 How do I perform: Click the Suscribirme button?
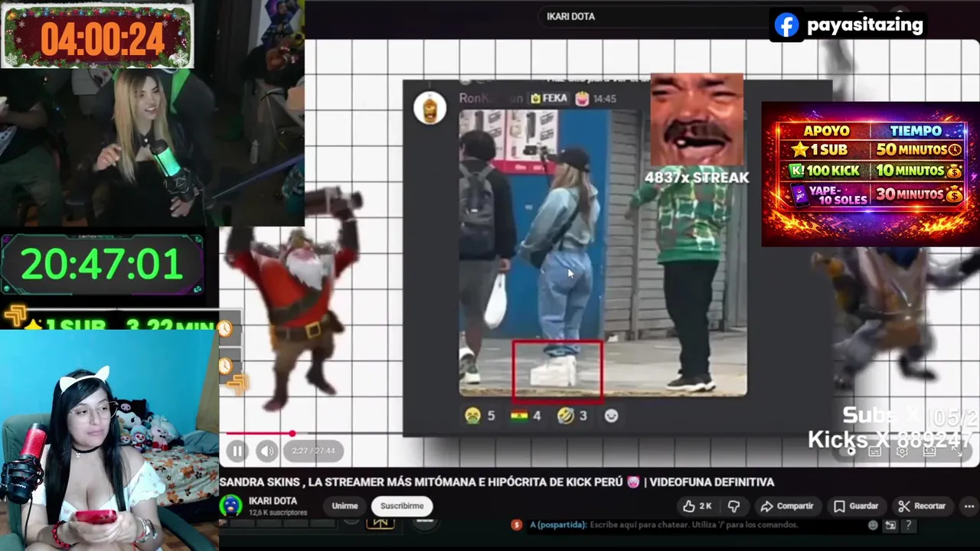(x=402, y=506)
